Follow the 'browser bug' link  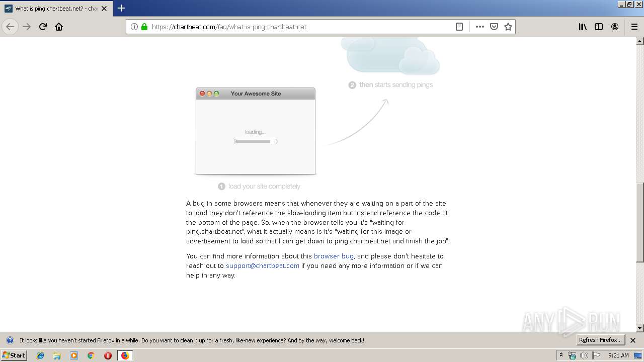[x=334, y=256]
